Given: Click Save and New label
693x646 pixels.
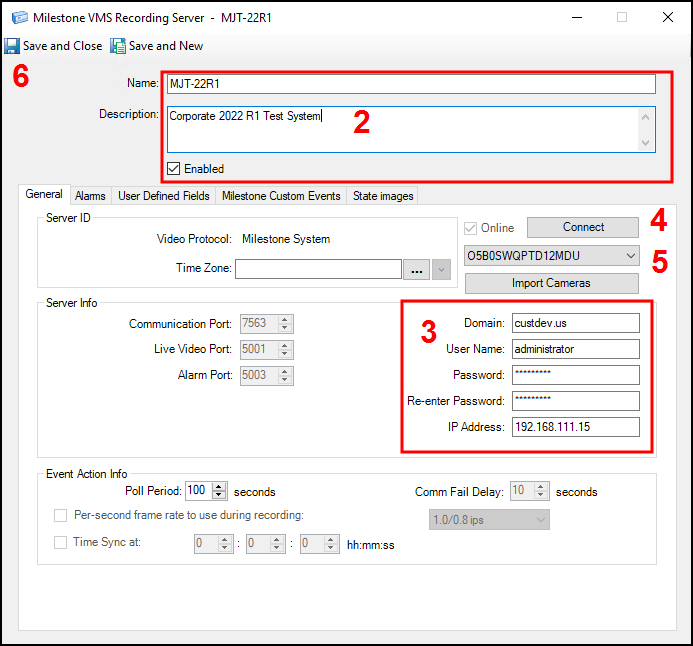Looking at the screenshot, I should coord(166,46).
